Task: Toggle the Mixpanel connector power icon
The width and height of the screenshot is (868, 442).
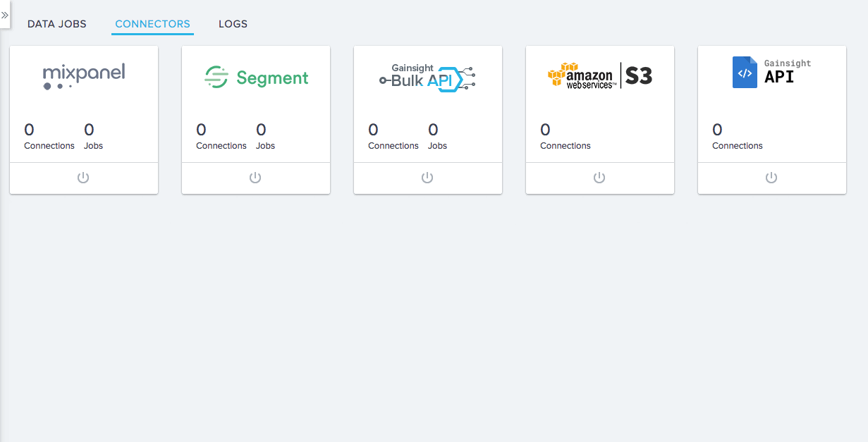Action: (x=83, y=178)
